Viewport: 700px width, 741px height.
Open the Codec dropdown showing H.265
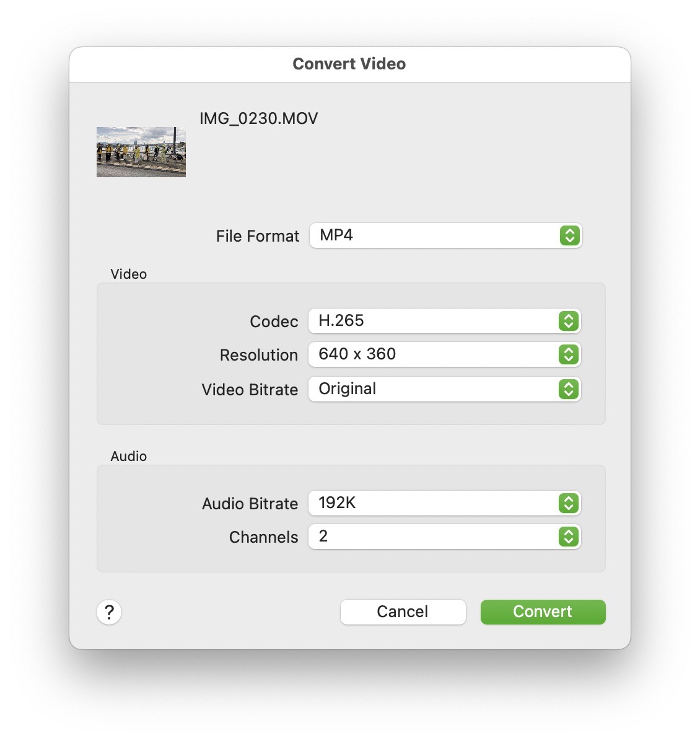point(444,321)
